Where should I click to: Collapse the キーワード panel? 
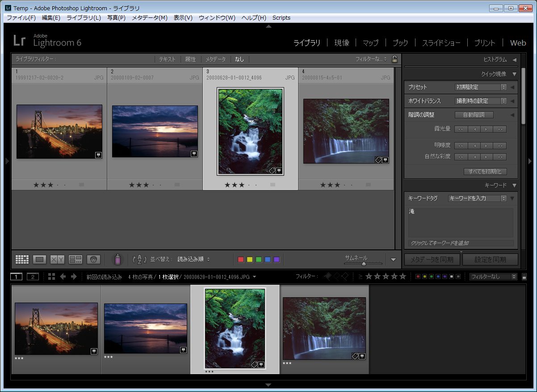click(x=514, y=185)
